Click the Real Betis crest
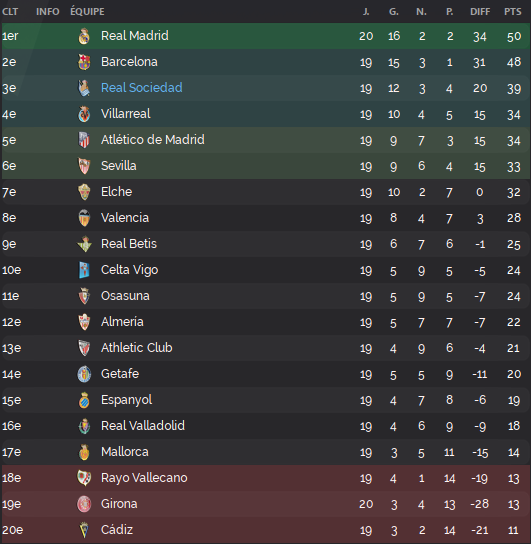The height and width of the screenshot is (544, 531). tap(84, 244)
